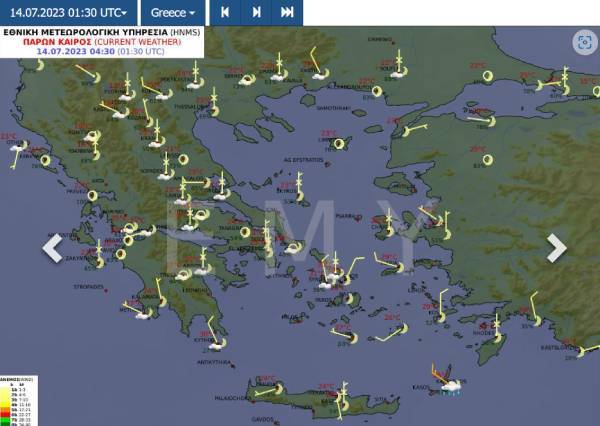
Task: Step to the next frame
Action: click(256, 12)
